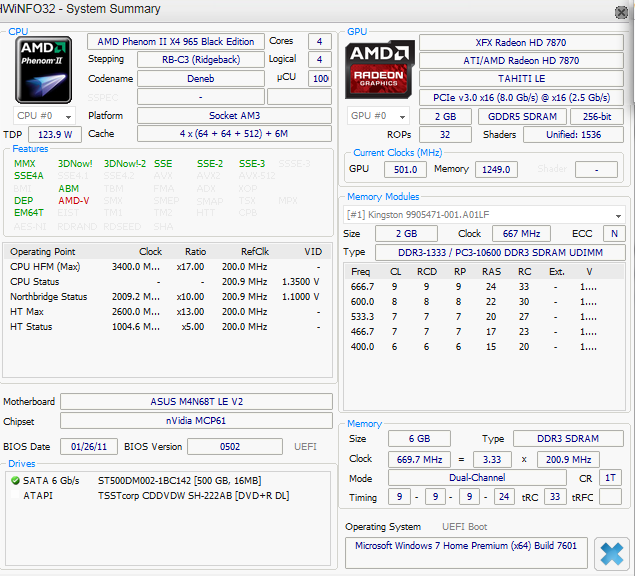Click the HT Status row
Image resolution: width=635 pixels, height=576 pixels.
tap(167, 327)
